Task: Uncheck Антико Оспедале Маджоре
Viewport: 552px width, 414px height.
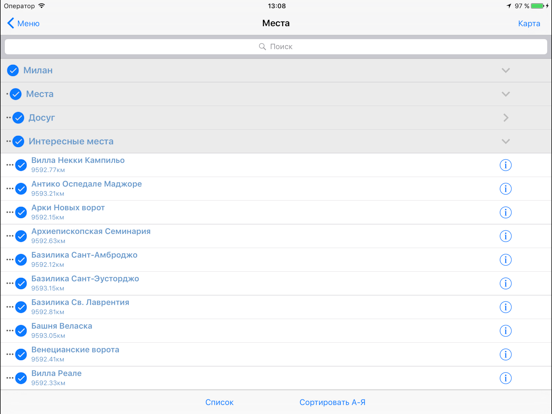Action: point(21,189)
